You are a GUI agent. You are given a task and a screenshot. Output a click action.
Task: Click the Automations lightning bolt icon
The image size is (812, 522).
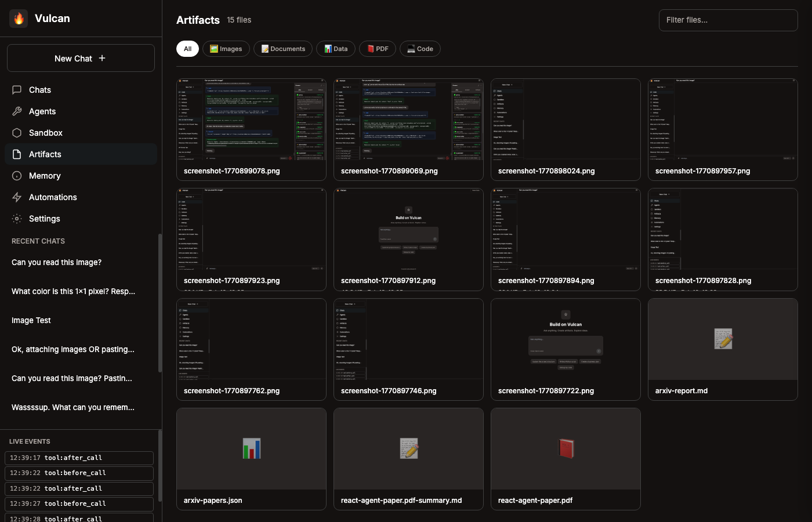click(x=17, y=197)
